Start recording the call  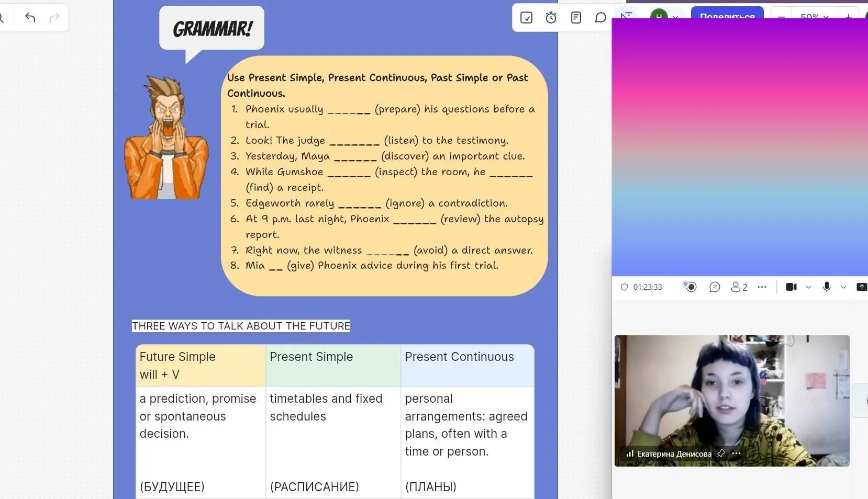tap(690, 287)
